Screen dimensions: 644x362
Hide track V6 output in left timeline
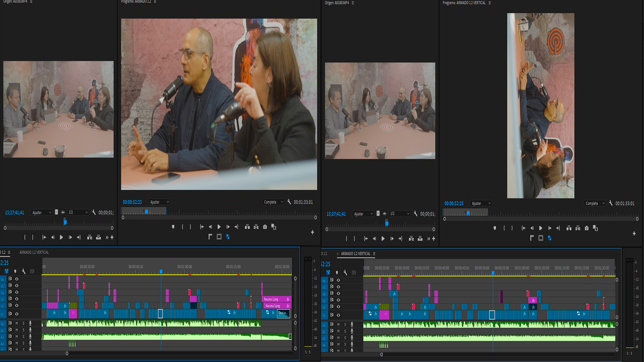17,279
